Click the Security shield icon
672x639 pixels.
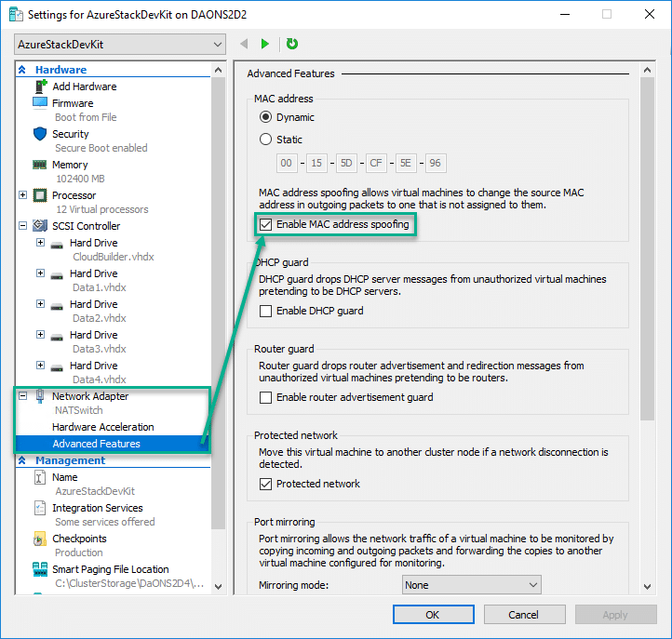click(x=40, y=134)
